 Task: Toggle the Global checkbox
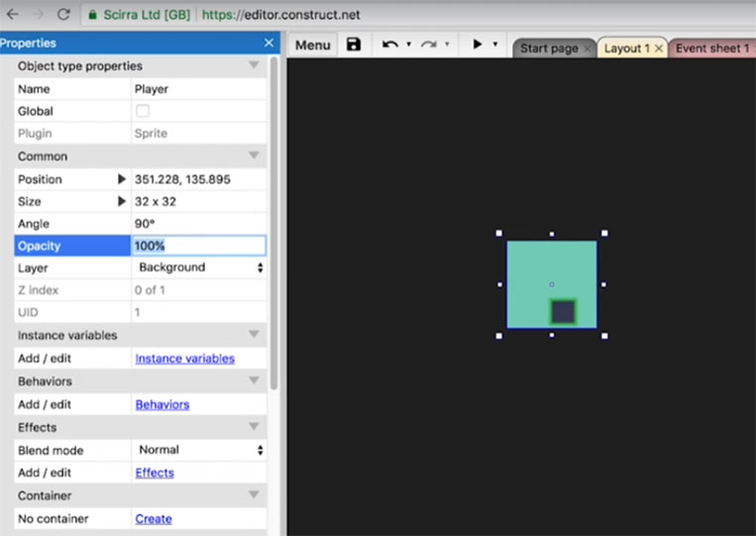[143, 111]
